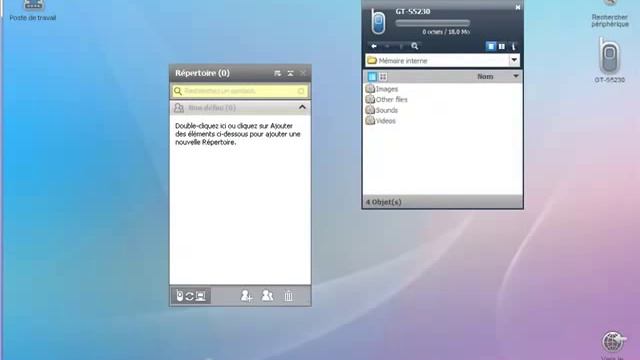Click the phone icon in GT-S5230 header
The height and width of the screenshot is (360, 640).
[378, 22]
